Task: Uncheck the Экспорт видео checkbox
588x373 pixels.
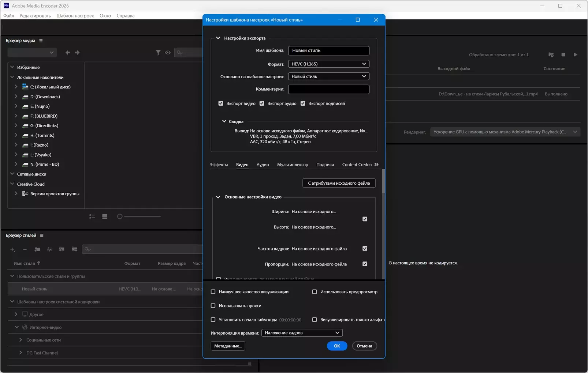Action: click(x=221, y=103)
